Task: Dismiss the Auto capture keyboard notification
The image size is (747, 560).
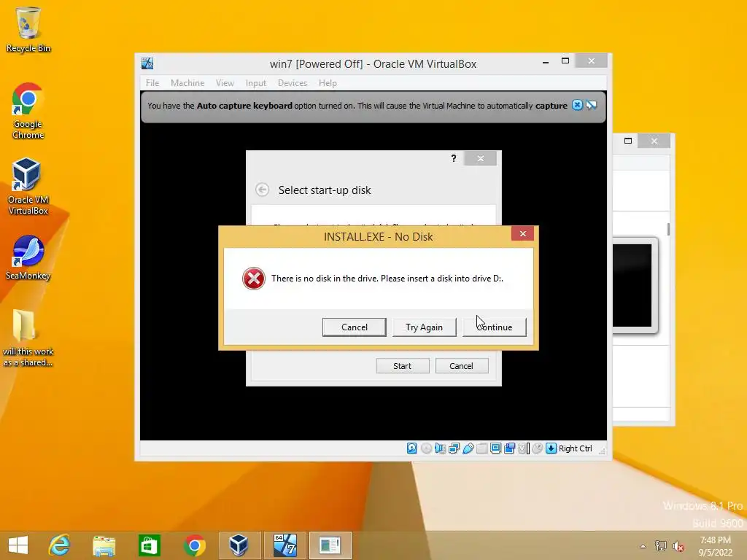Action: pos(577,105)
